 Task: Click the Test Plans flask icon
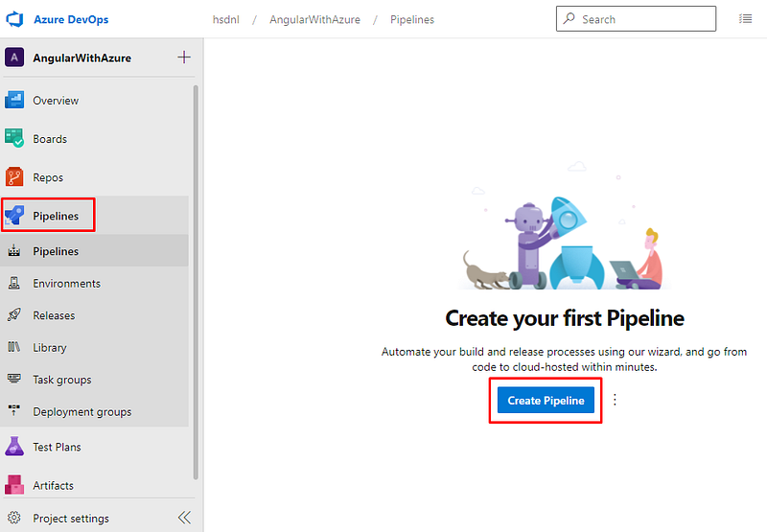click(14, 447)
